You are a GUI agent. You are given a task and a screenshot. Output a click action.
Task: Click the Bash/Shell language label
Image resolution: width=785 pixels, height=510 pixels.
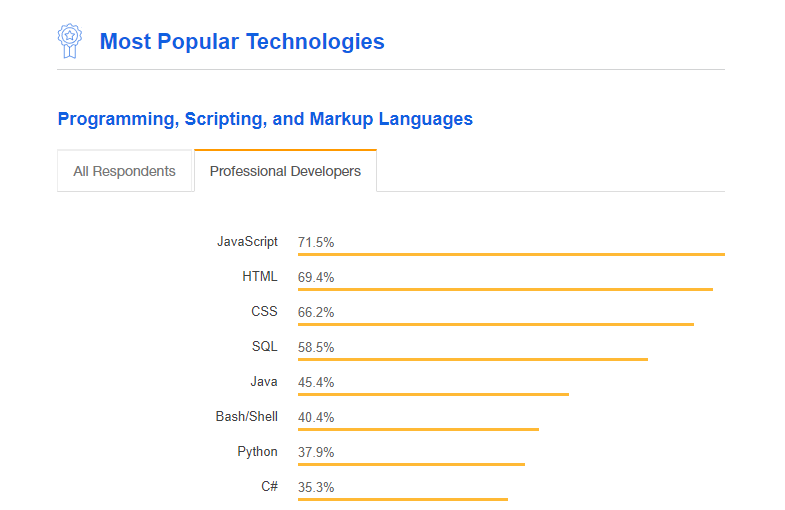tap(246, 417)
